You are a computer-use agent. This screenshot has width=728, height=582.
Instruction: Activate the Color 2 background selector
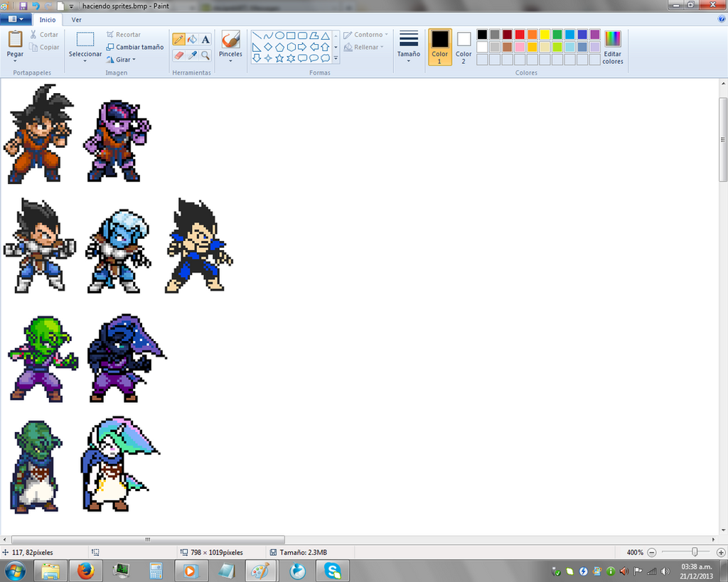coord(464,47)
